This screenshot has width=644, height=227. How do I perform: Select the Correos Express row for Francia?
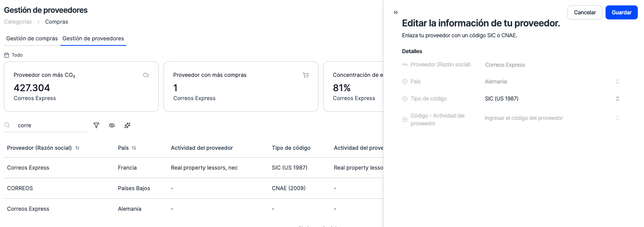click(x=193, y=168)
